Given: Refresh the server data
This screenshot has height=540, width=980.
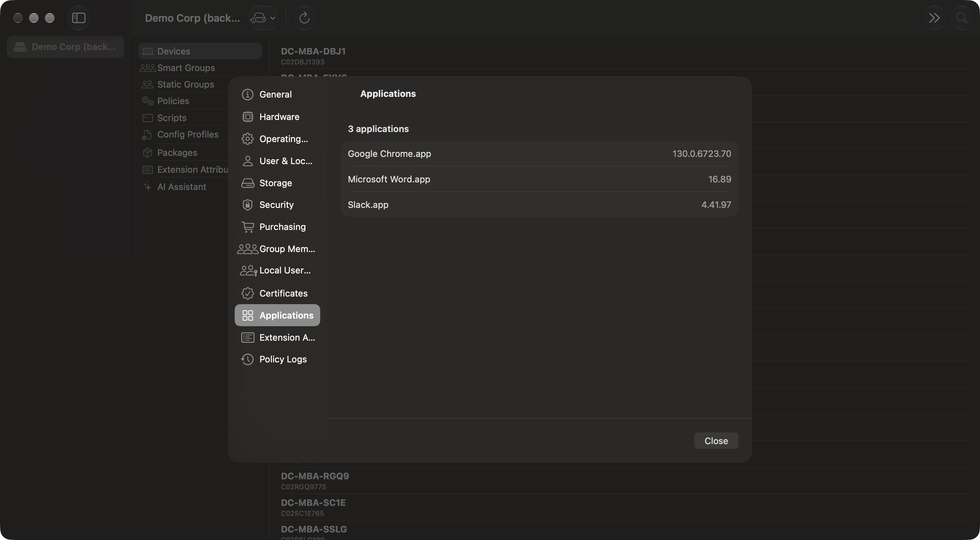Looking at the screenshot, I should (304, 18).
